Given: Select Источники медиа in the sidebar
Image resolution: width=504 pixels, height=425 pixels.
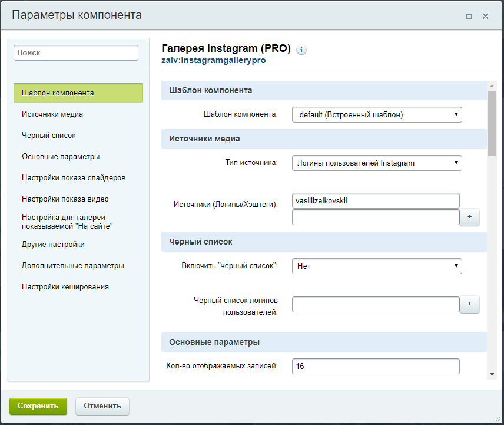Looking at the screenshot, I should pyautogui.click(x=52, y=114).
